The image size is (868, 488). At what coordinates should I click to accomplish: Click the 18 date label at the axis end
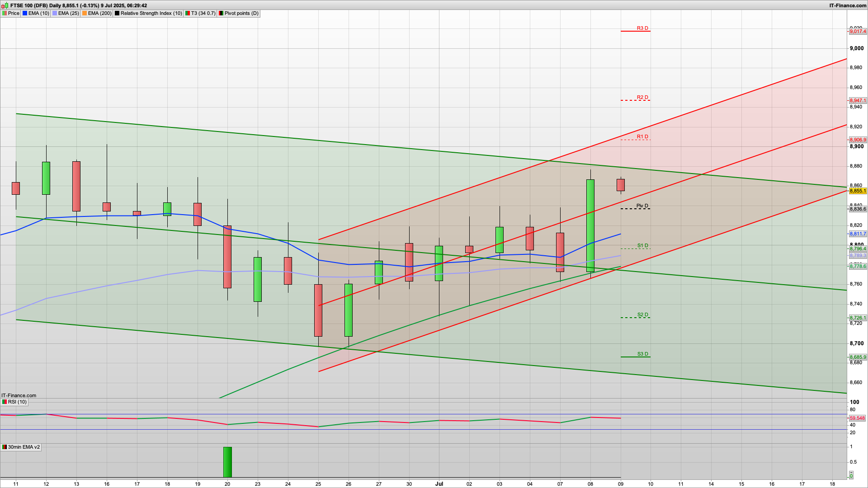[832, 483]
